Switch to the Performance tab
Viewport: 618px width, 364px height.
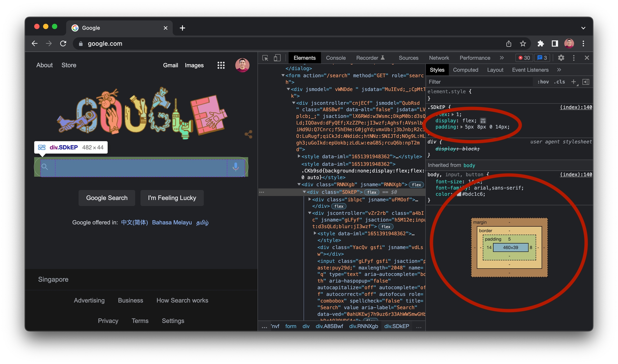click(x=475, y=58)
